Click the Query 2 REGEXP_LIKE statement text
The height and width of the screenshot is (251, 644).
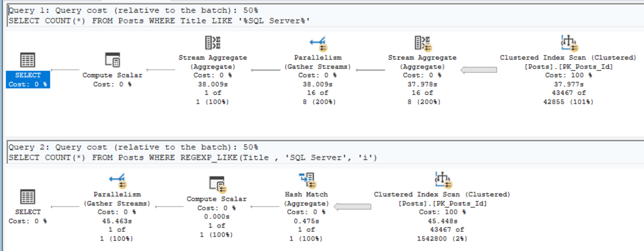point(192,158)
